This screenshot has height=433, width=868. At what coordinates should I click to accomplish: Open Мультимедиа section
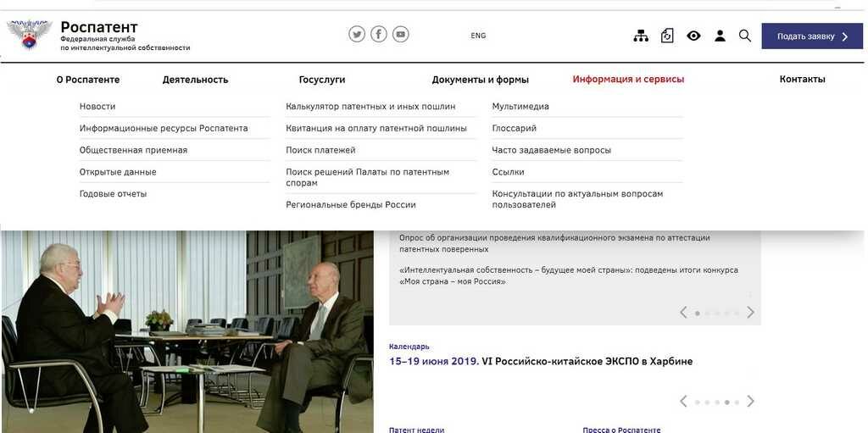(520, 106)
